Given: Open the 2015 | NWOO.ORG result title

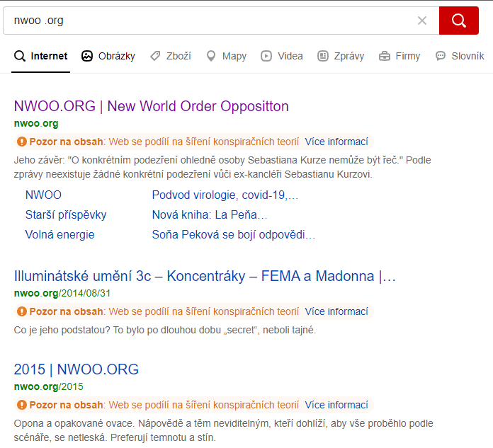Looking at the screenshot, I should point(76,369).
